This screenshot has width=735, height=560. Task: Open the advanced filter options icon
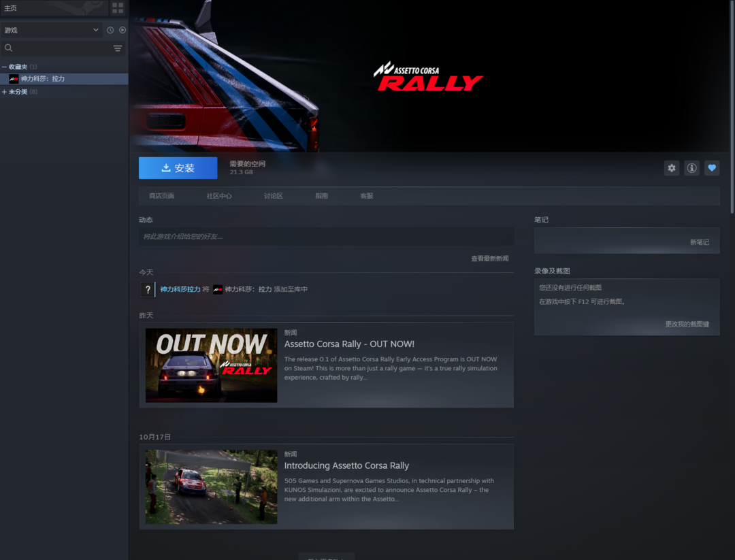(118, 48)
